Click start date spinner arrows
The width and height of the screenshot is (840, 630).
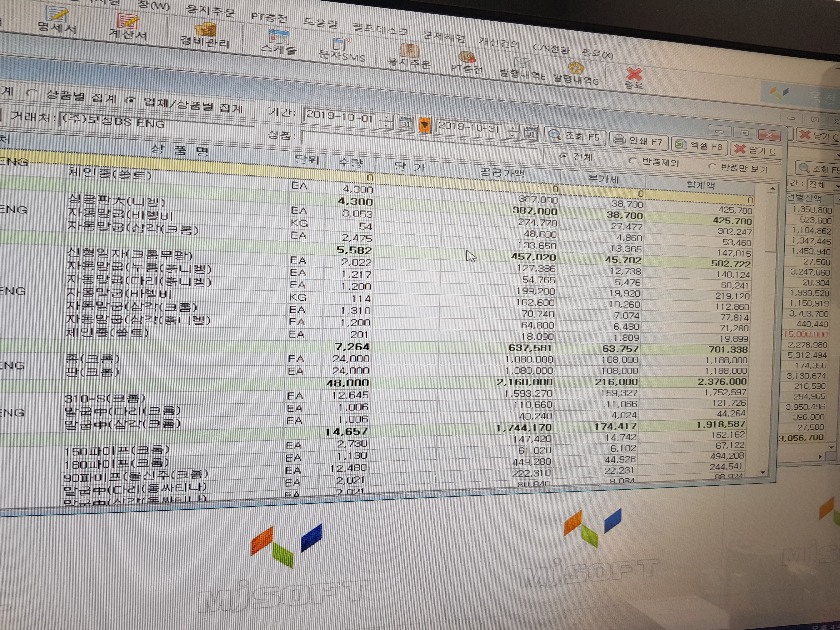[x=387, y=121]
